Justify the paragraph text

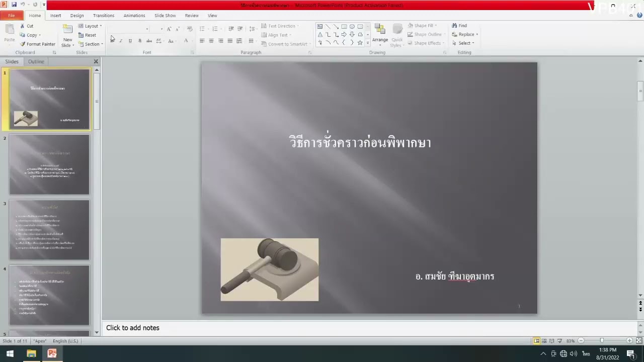tap(230, 41)
